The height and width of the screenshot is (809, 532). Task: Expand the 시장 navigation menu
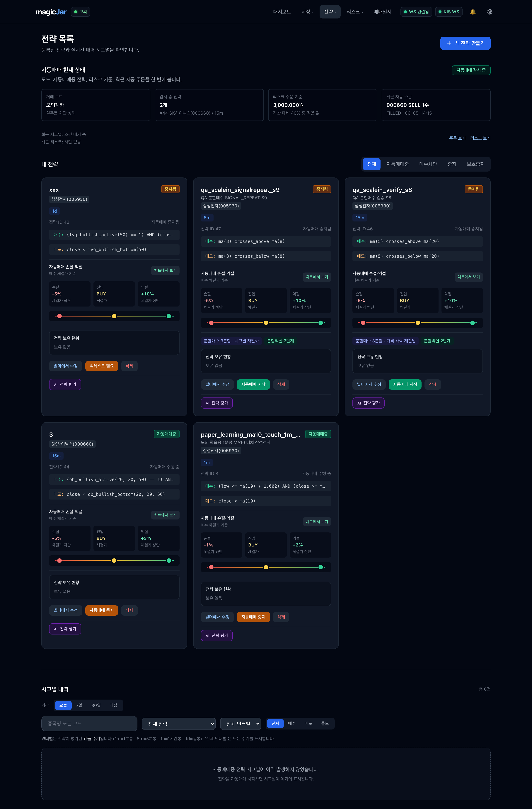(307, 12)
